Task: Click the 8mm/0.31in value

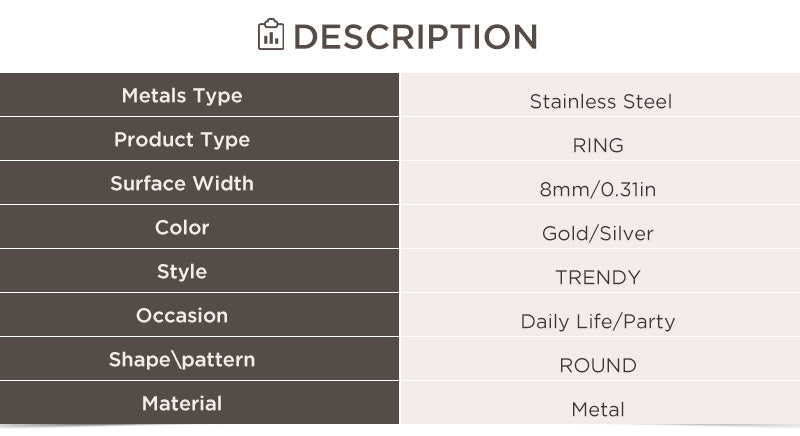Action: (x=597, y=189)
